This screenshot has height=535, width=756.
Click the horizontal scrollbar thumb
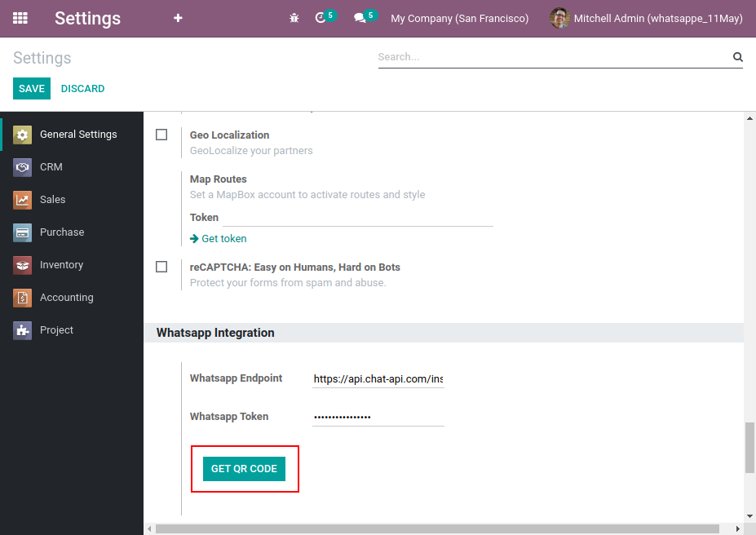click(x=437, y=528)
